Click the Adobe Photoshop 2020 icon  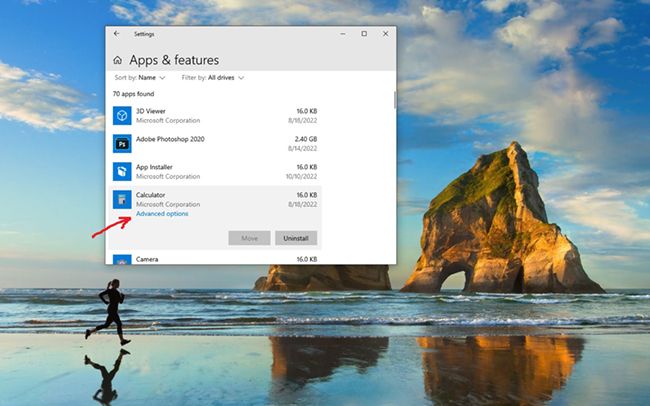(x=122, y=143)
